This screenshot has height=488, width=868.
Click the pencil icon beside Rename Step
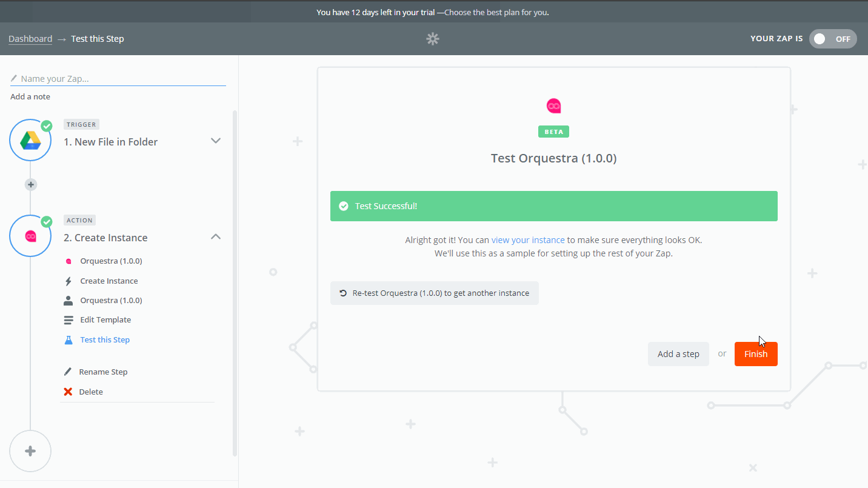[x=68, y=372]
